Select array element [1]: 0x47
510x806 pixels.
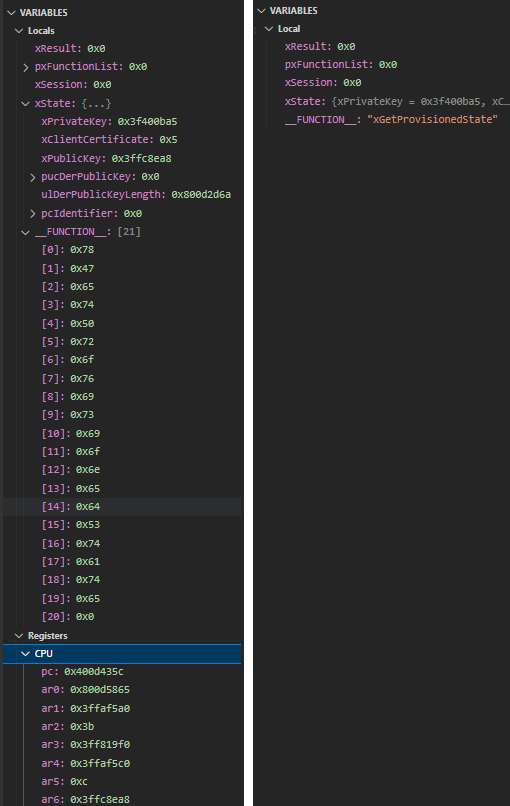coord(67,268)
